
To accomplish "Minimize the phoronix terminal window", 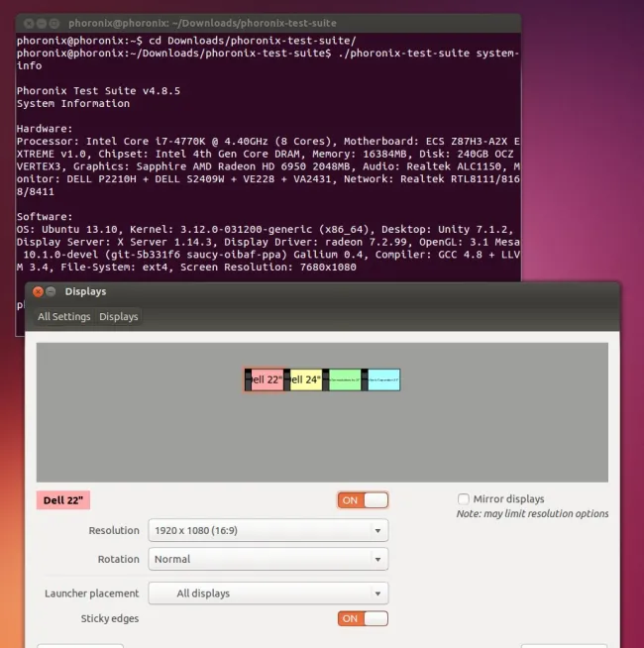I will point(42,24).
